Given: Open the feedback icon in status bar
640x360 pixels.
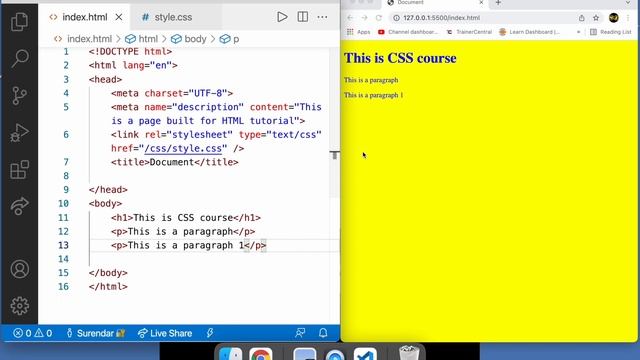Looking at the screenshot, I should coord(300,333).
